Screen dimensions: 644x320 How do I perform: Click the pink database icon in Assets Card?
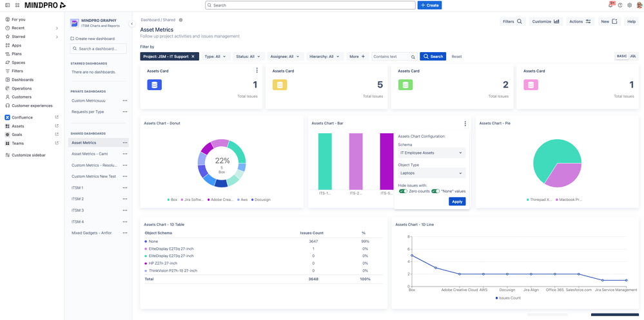(x=531, y=85)
